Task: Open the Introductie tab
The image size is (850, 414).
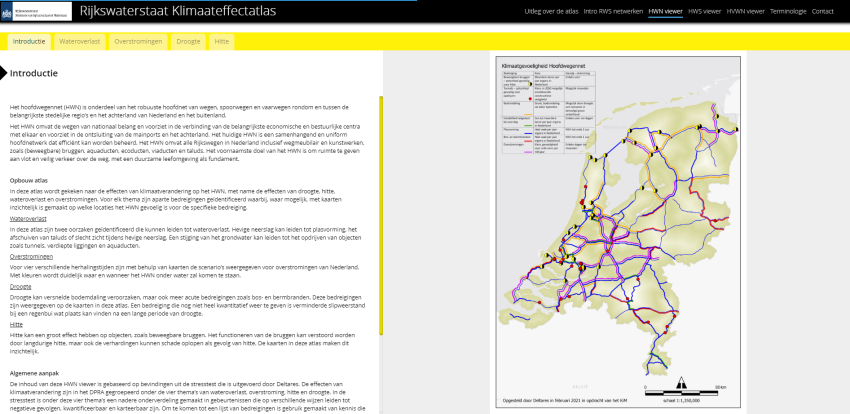Action: click(x=29, y=42)
